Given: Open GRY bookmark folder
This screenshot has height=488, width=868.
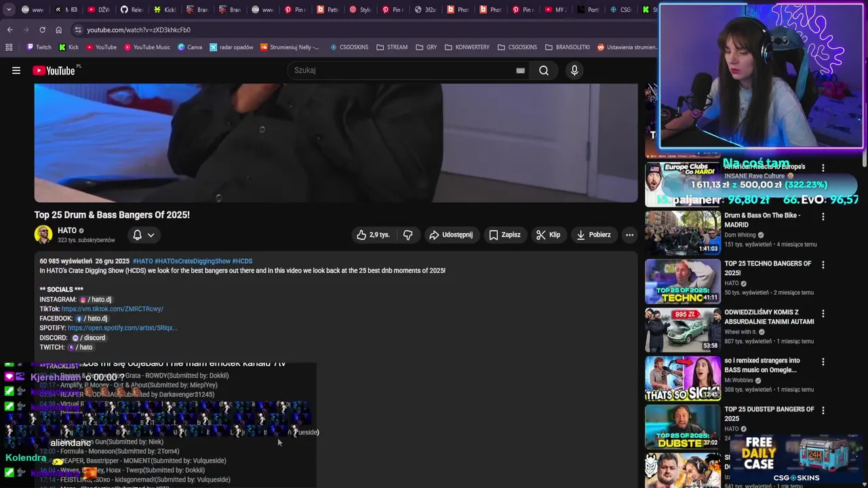Looking at the screenshot, I should [427, 47].
